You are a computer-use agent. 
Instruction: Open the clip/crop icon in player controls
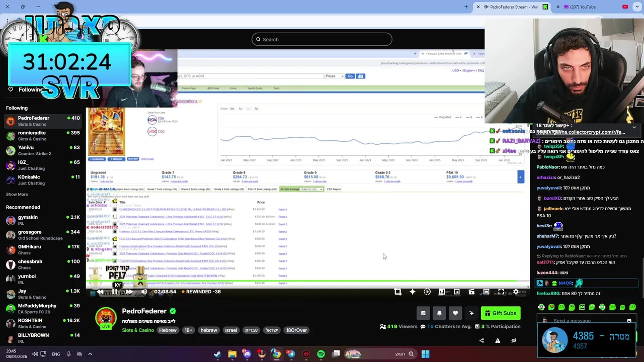coord(397,292)
